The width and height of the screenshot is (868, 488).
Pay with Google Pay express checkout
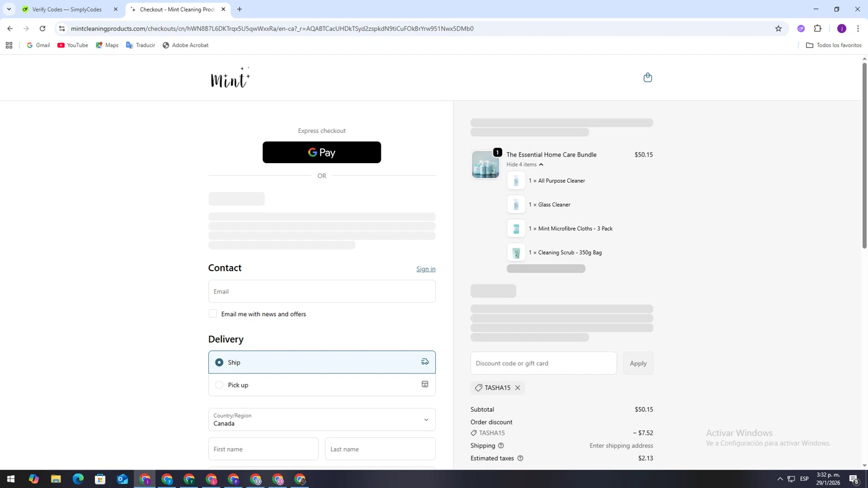pyautogui.click(x=322, y=152)
